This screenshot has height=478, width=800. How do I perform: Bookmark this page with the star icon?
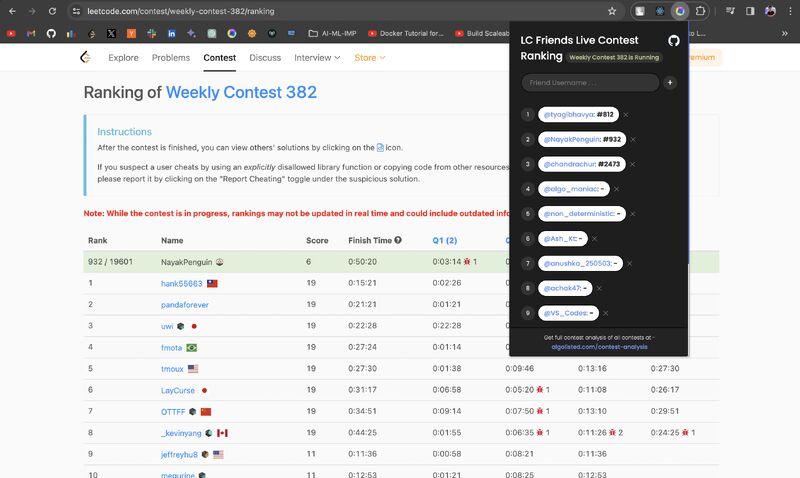(612, 11)
